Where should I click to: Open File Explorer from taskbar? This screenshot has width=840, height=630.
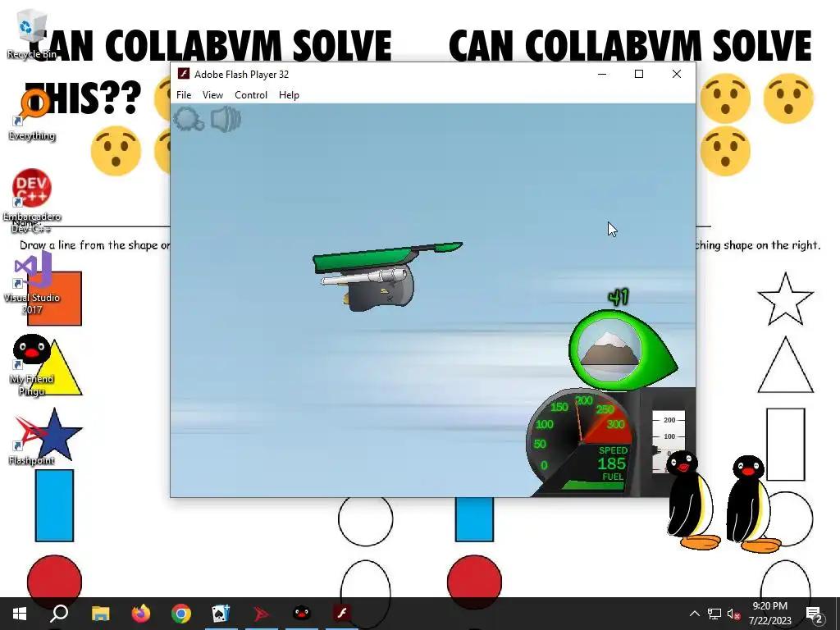click(100, 614)
